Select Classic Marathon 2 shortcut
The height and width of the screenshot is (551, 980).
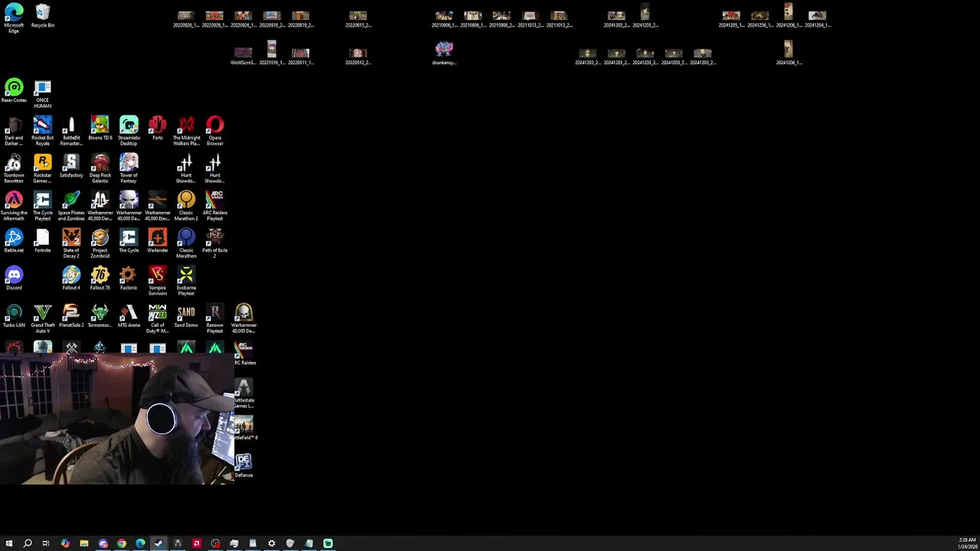click(x=186, y=207)
